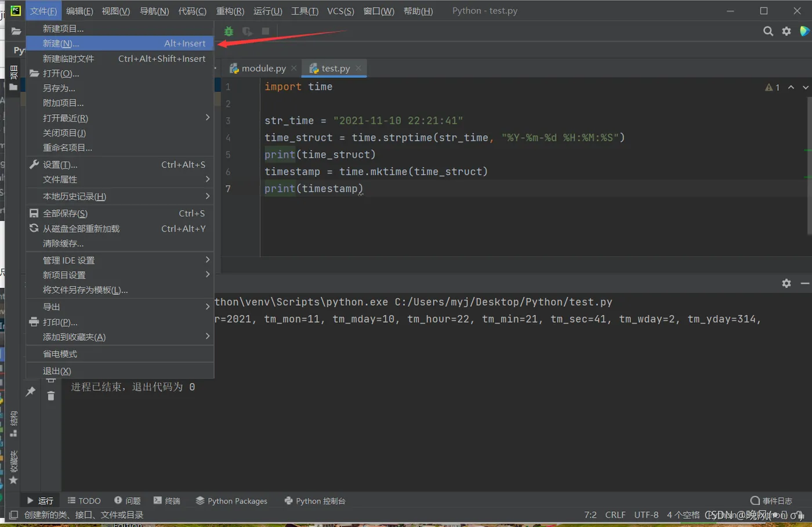Close the module.py tab
Viewport: 812px width, 527px height.
point(294,68)
